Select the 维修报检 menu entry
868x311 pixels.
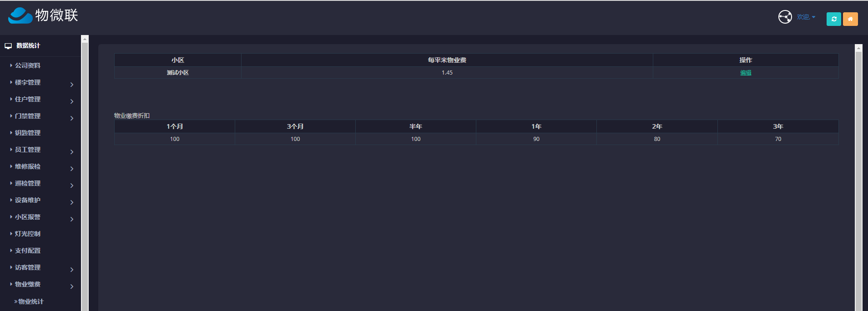28,166
